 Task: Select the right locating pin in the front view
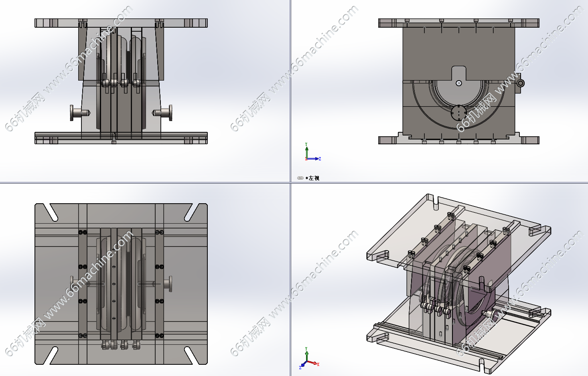click(164, 113)
